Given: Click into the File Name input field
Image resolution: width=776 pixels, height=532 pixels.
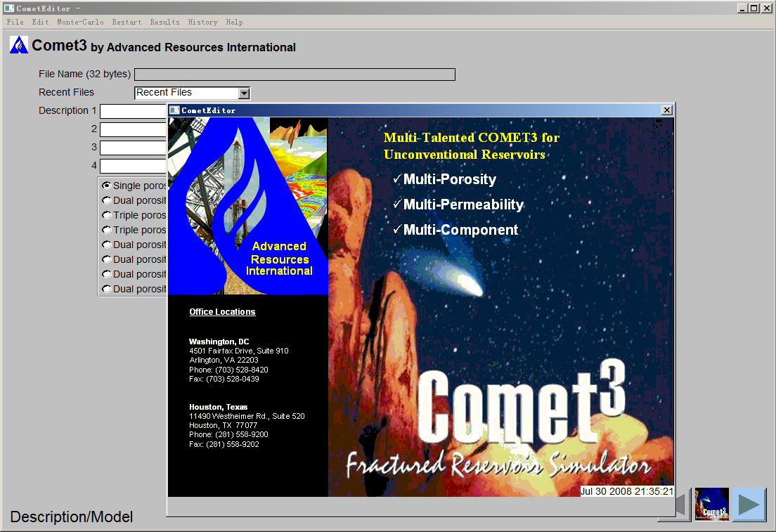Looking at the screenshot, I should 295,74.
